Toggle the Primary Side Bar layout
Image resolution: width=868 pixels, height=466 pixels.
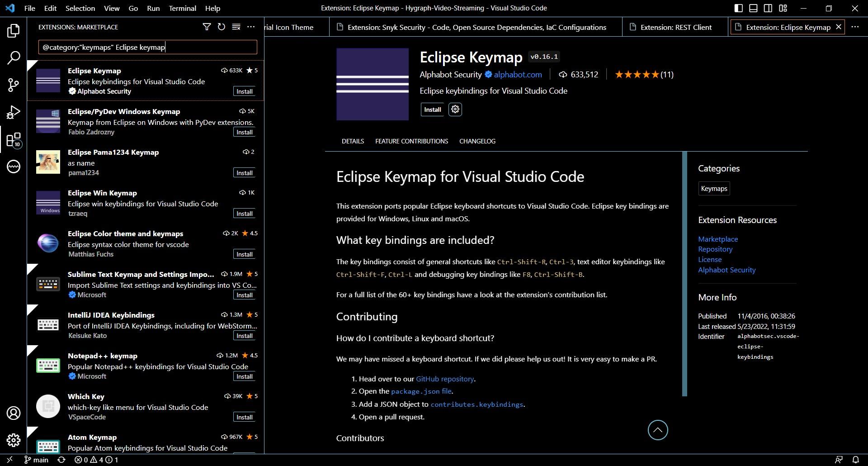739,8
